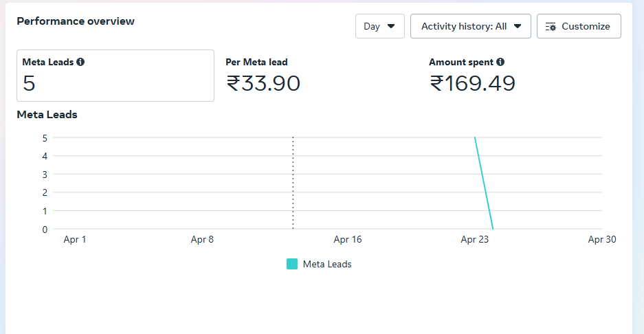Click the Meta Leads chart title
644x334 pixels.
click(x=47, y=115)
